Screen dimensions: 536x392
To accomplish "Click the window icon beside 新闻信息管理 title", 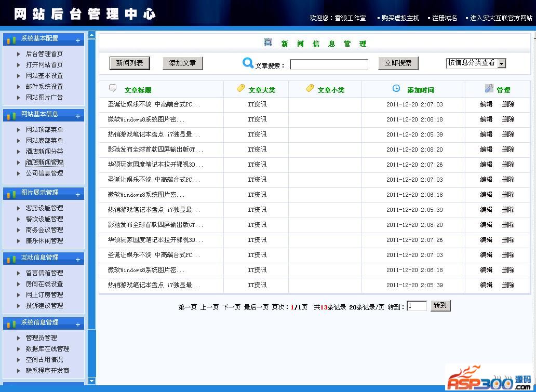I will 268,43.
